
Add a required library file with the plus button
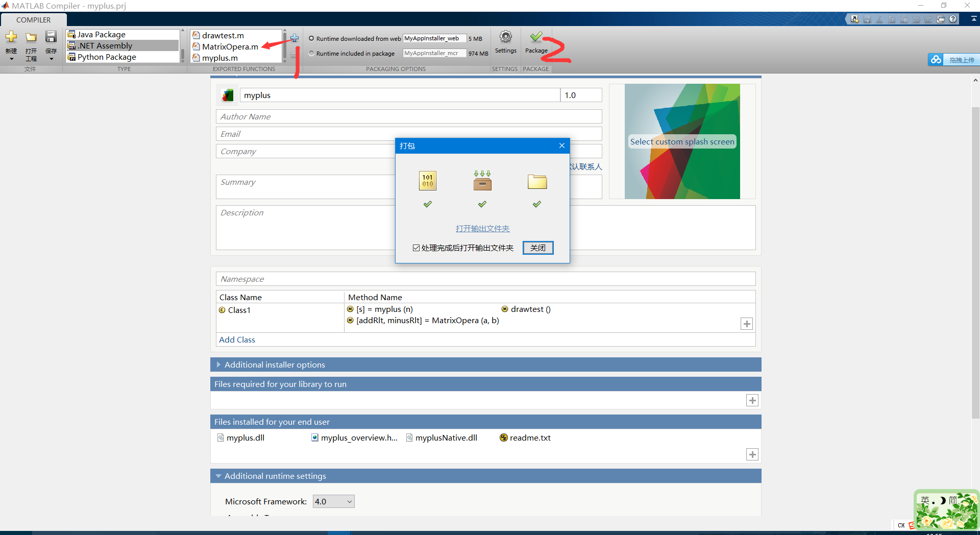coord(752,400)
